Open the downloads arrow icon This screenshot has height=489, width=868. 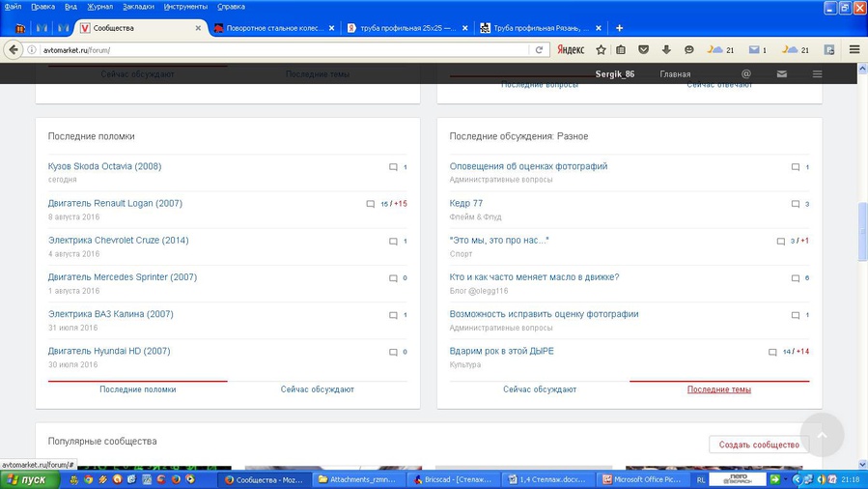pyautogui.click(x=666, y=50)
